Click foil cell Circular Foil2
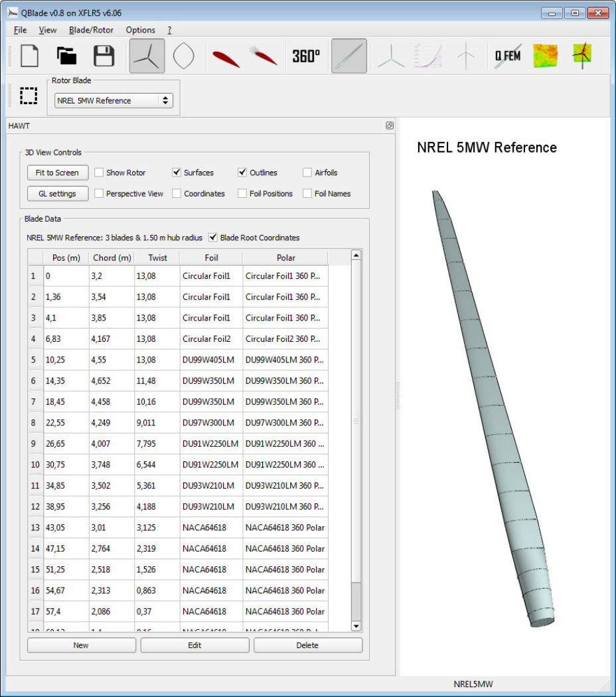The height and width of the screenshot is (697, 616). 211,339
